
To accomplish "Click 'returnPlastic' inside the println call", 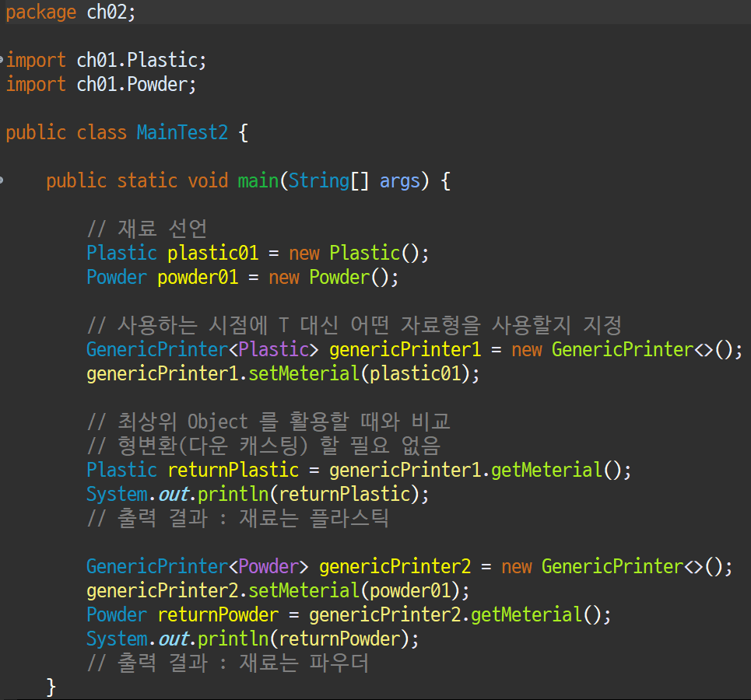I will (344, 494).
